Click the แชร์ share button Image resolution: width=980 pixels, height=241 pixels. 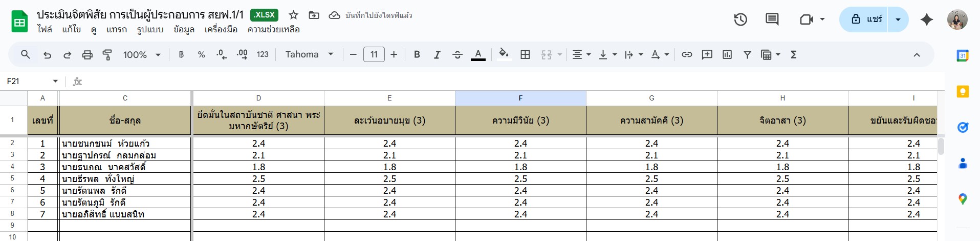click(864, 19)
